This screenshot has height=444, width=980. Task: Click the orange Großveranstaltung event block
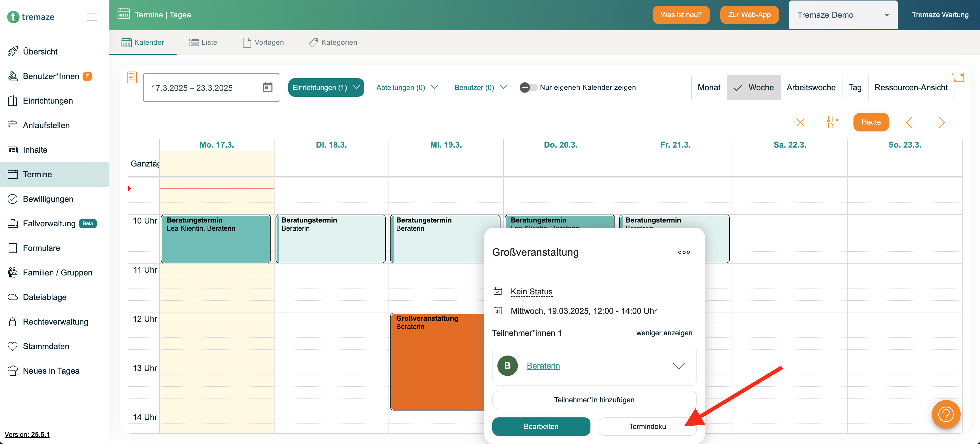[x=437, y=361]
